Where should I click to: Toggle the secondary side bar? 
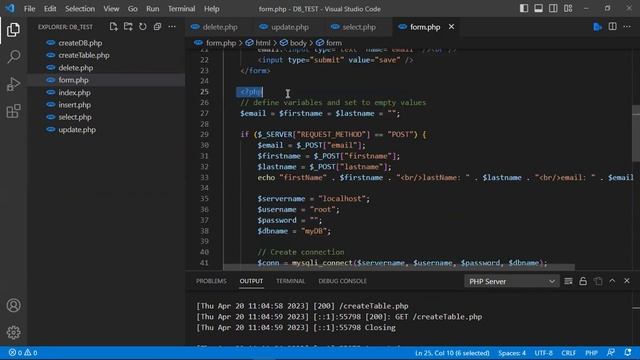click(553, 9)
